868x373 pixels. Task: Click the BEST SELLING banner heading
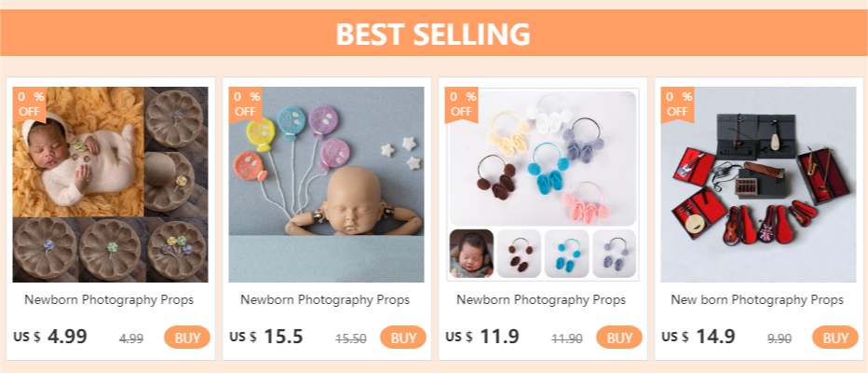(433, 35)
